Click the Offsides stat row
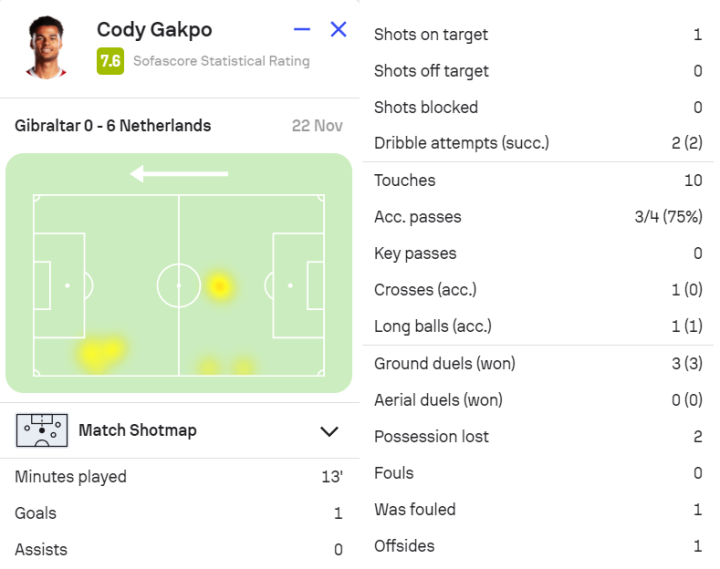The image size is (720, 569). point(538,546)
